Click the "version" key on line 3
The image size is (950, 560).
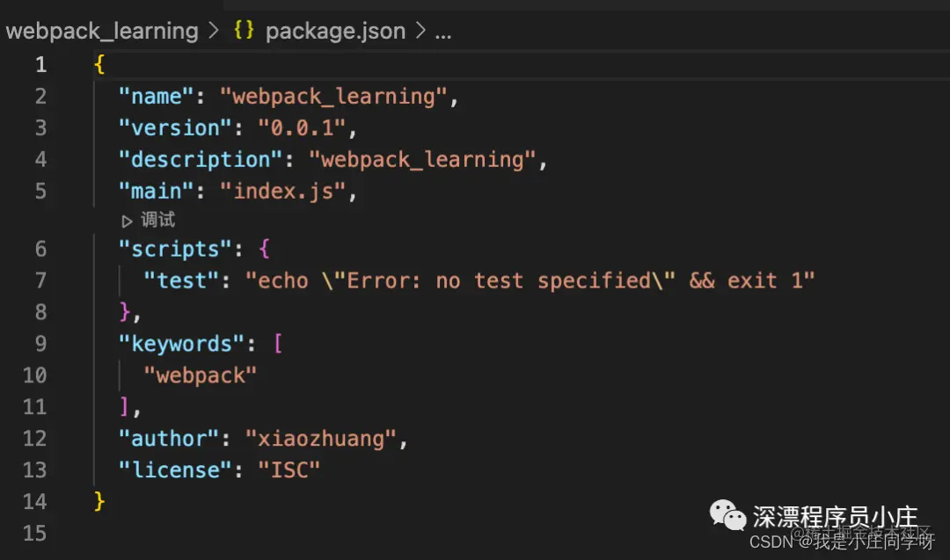[175, 127]
